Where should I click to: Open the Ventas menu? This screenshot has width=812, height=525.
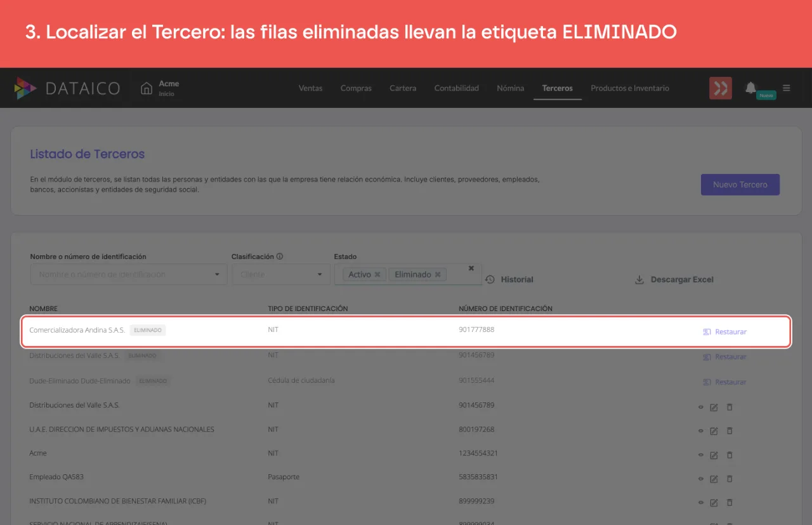(x=310, y=88)
